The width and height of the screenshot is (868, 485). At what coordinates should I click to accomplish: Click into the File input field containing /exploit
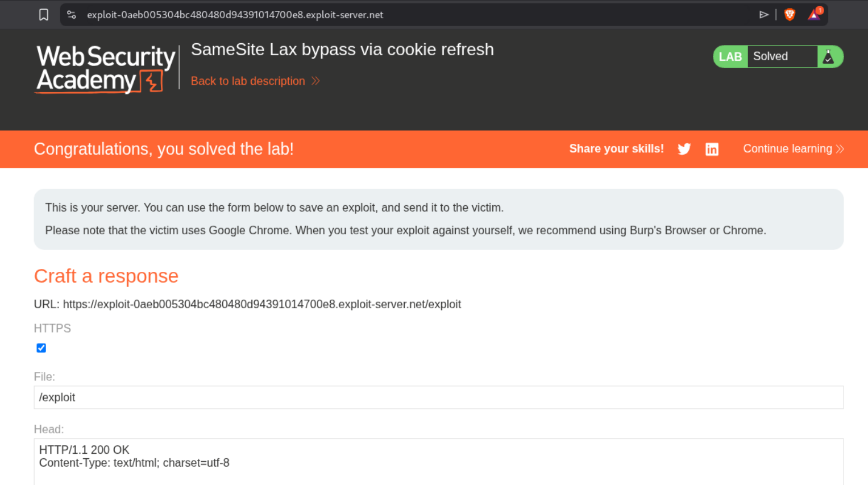click(438, 397)
